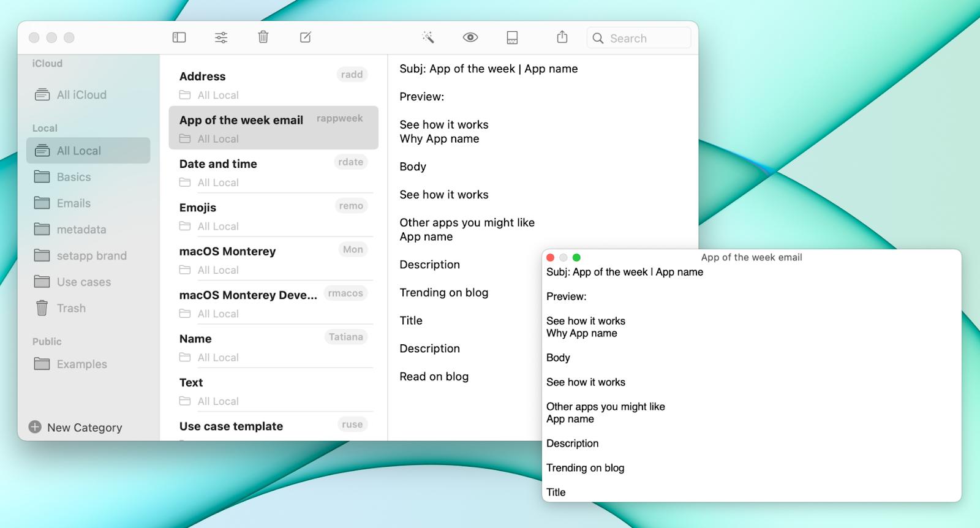Select the Date and time snippet

[x=273, y=172]
